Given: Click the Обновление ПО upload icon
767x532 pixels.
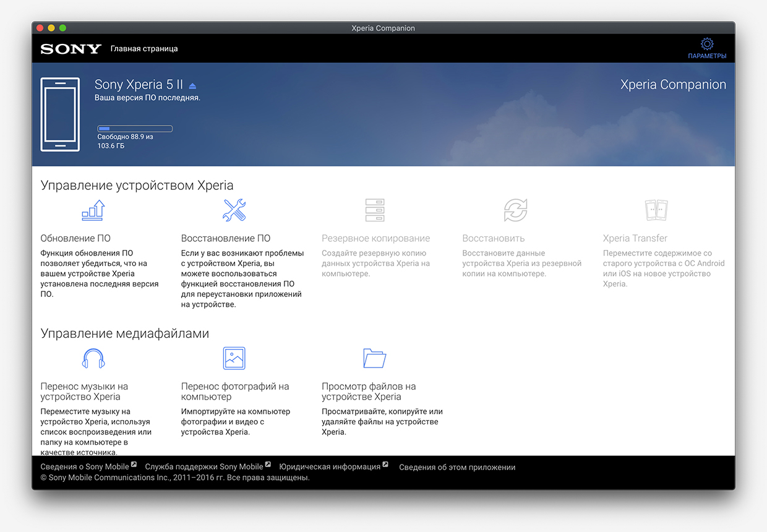Looking at the screenshot, I should [93, 210].
